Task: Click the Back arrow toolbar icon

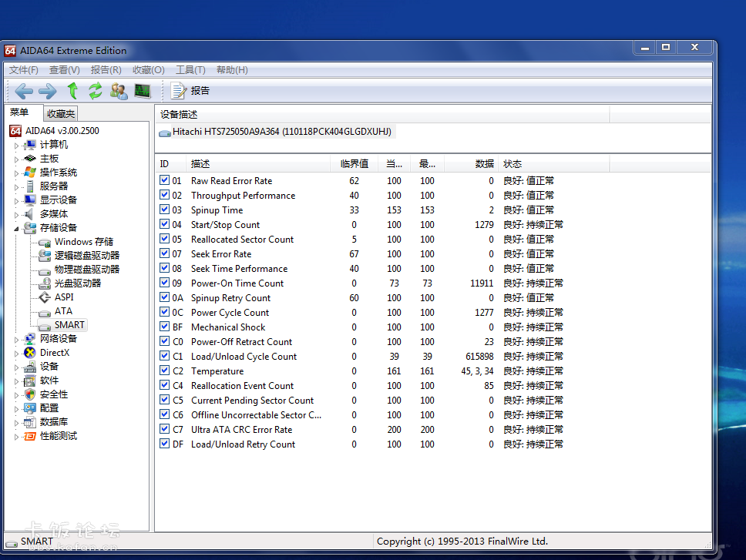Action: tap(24, 91)
